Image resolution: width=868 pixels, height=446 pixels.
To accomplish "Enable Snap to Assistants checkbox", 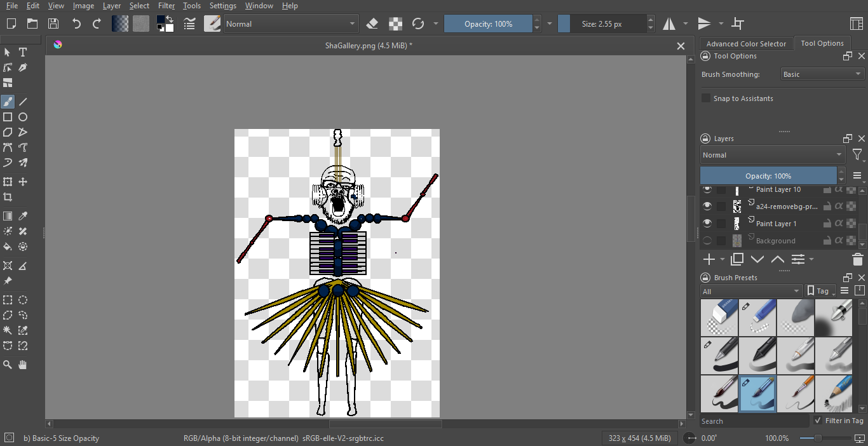I will (706, 98).
